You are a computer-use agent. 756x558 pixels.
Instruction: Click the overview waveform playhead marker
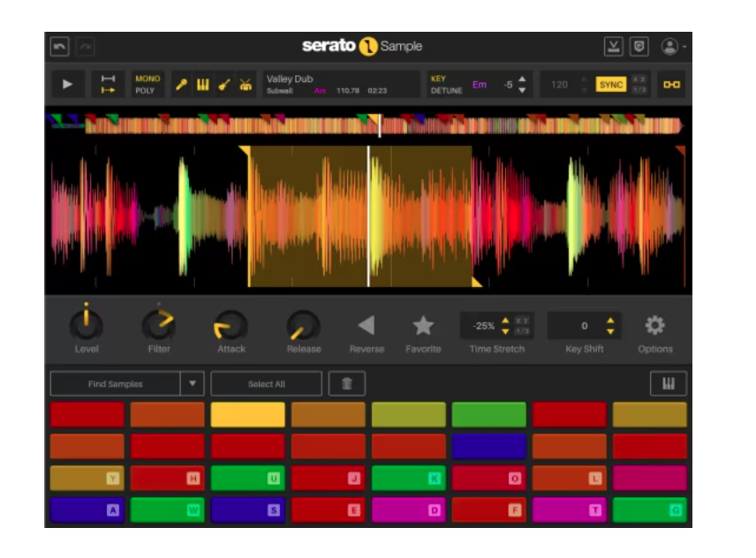coord(380,125)
